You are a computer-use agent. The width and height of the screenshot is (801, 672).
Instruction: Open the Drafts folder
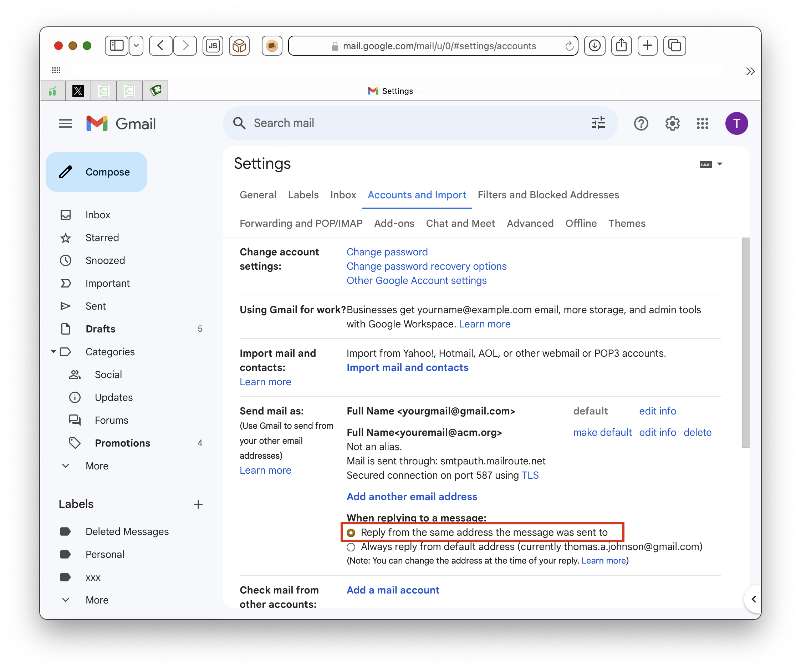[100, 329]
